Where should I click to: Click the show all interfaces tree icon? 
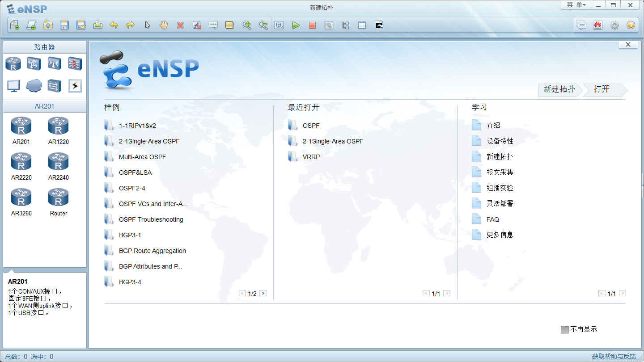click(x=345, y=25)
